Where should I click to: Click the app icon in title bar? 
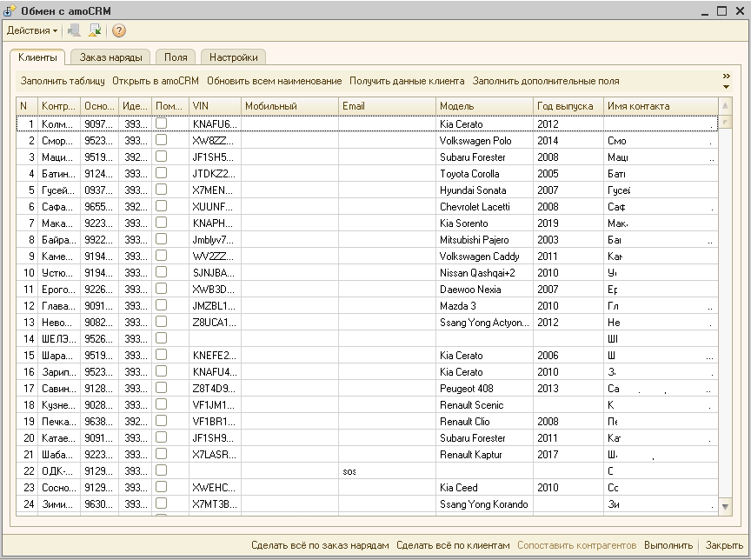click(10, 10)
